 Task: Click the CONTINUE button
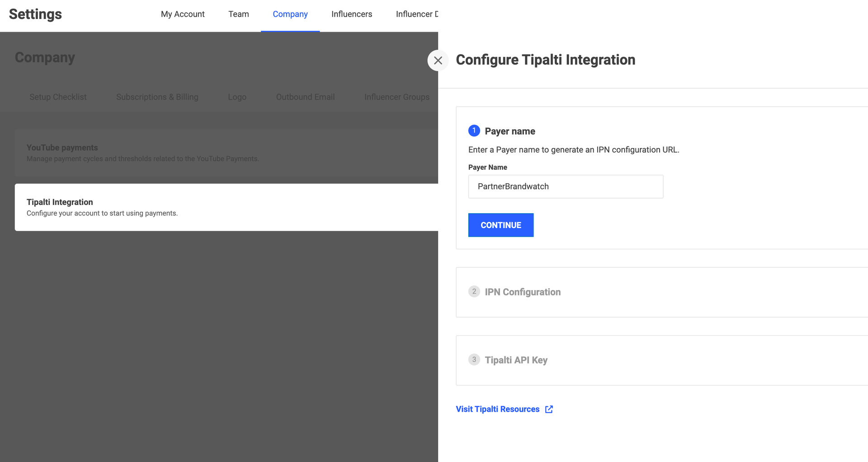(x=501, y=225)
